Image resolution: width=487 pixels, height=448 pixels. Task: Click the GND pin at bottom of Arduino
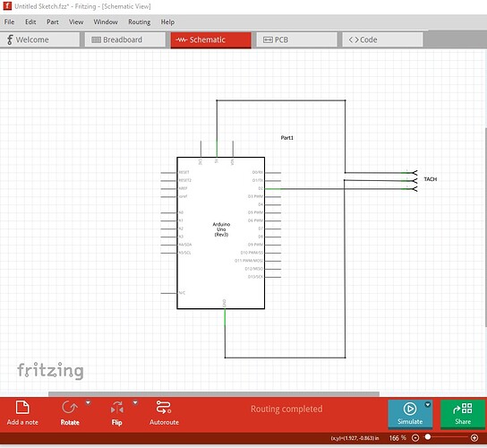(x=225, y=317)
